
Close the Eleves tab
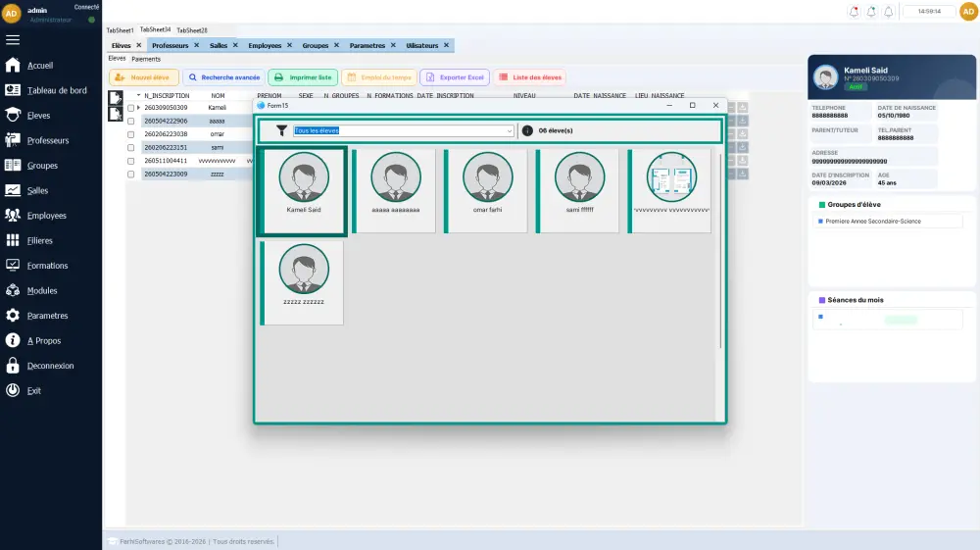pos(139,45)
